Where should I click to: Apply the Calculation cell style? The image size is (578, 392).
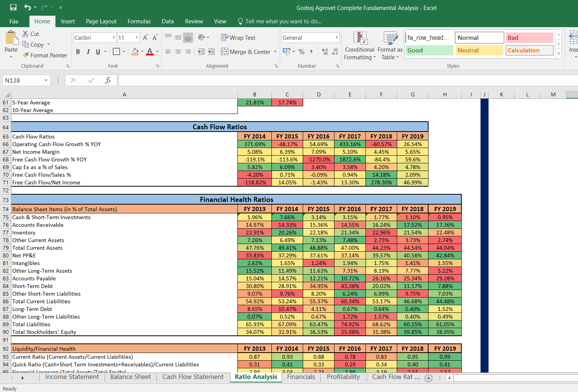pos(529,50)
